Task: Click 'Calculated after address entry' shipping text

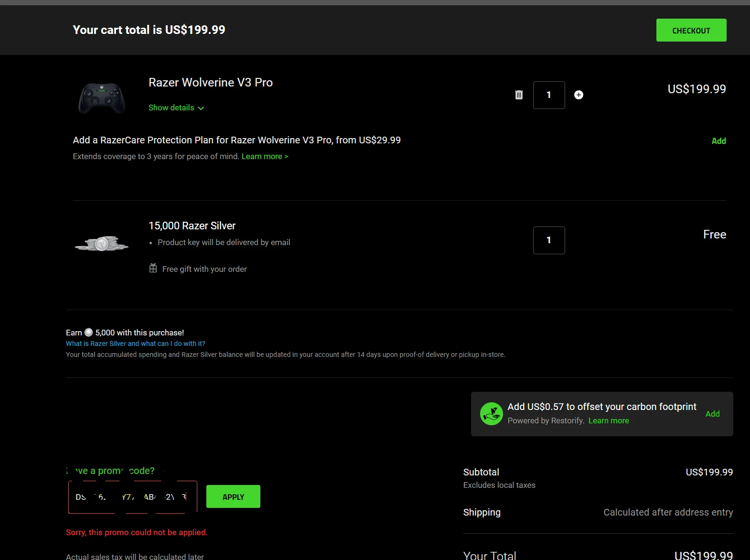Action: (668, 512)
